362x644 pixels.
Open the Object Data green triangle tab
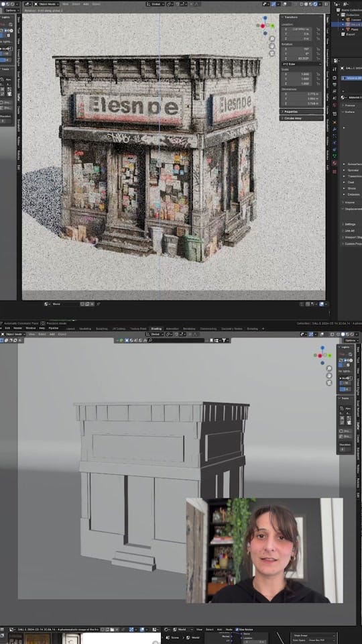tap(335, 156)
